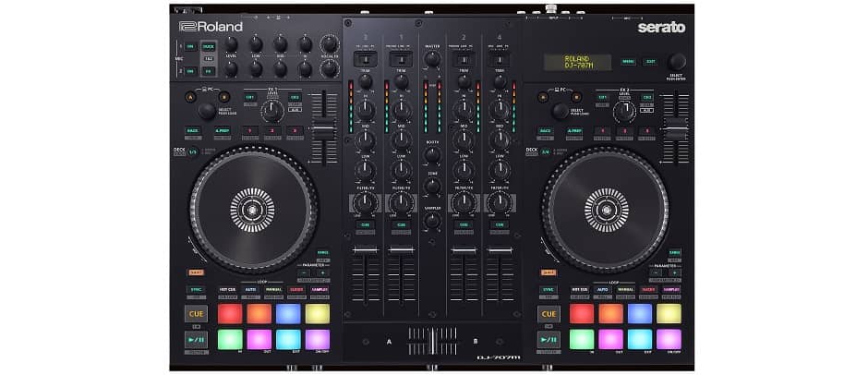Toggle the MIC 1 ON button
Image resolution: width=868 pixels, height=375 pixels.
[190, 46]
